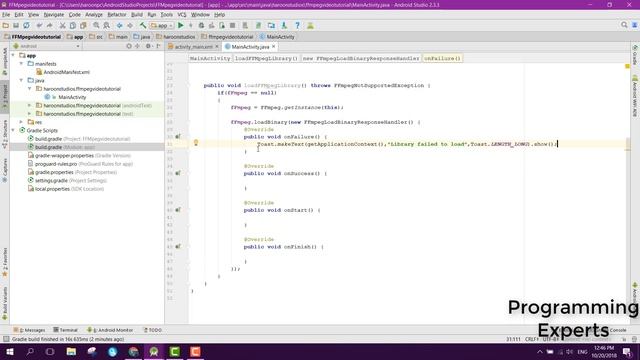Expand the res folder node
Viewport: 640px width, 360px height.
point(21,122)
